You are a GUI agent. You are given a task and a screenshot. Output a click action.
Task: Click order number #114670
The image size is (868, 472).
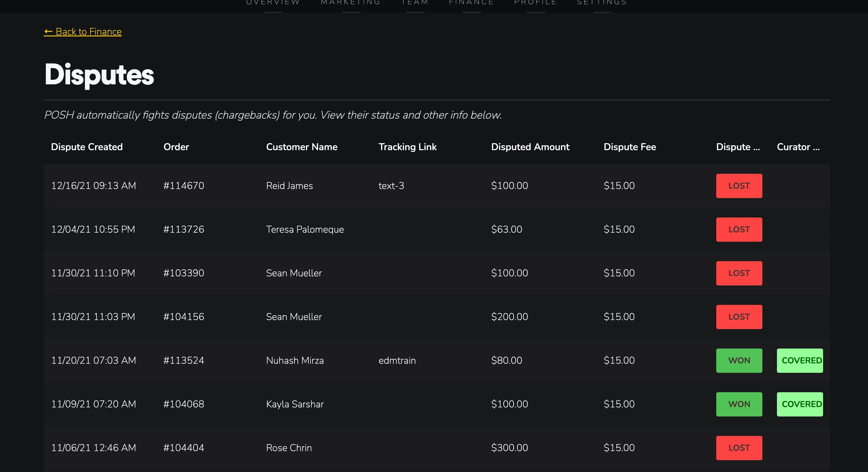pyautogui.click(x=184, y=186)
